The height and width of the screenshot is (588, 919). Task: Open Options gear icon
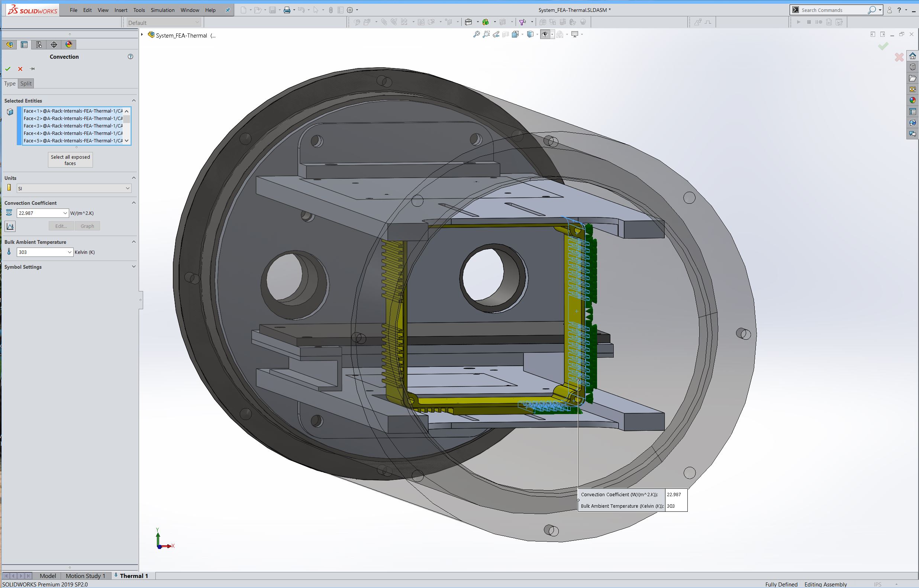[350, 10]
